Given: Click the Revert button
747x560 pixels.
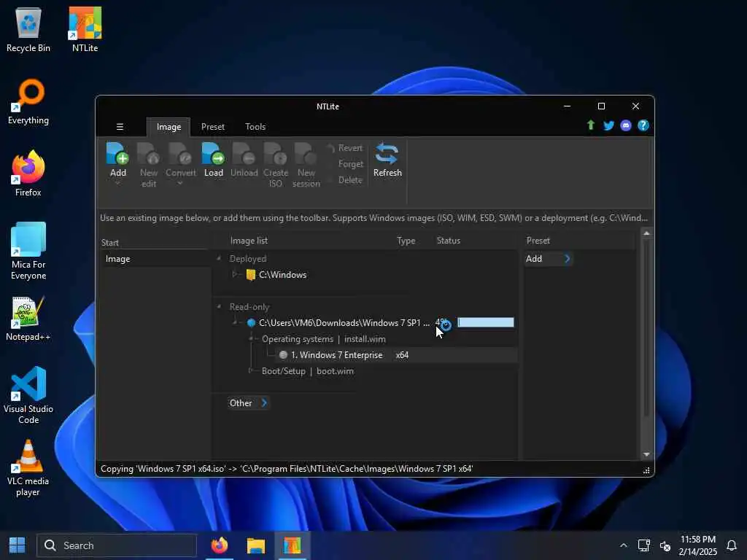Looking at the screenshot, I should click(x=345, y=148).
